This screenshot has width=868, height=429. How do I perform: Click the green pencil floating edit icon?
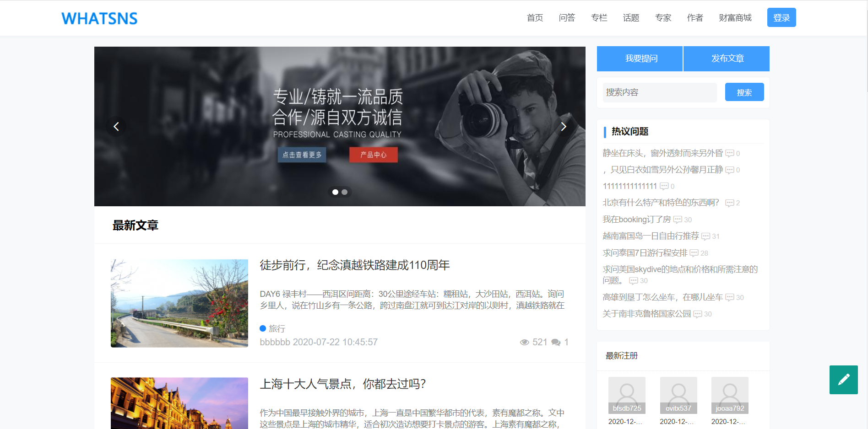pos(843,380)
